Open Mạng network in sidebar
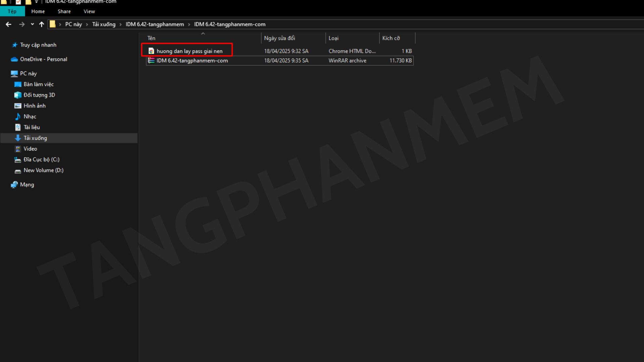This screenshot has width=644, height=362. tap(27, 185)
